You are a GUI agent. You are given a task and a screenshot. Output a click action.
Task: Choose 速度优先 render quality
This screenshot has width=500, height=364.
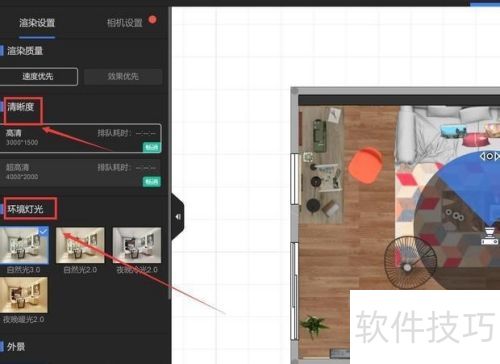tap(38, 77)
